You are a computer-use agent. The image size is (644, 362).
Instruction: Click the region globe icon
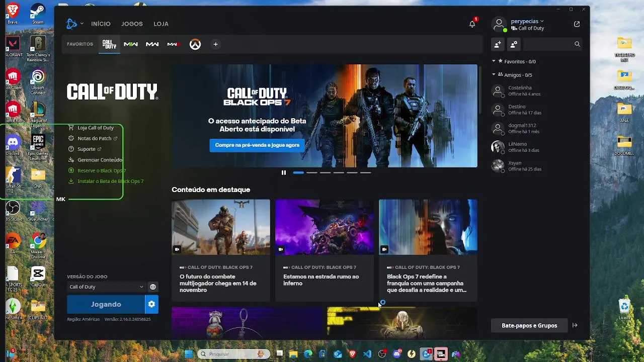click(x=153, y=287)
